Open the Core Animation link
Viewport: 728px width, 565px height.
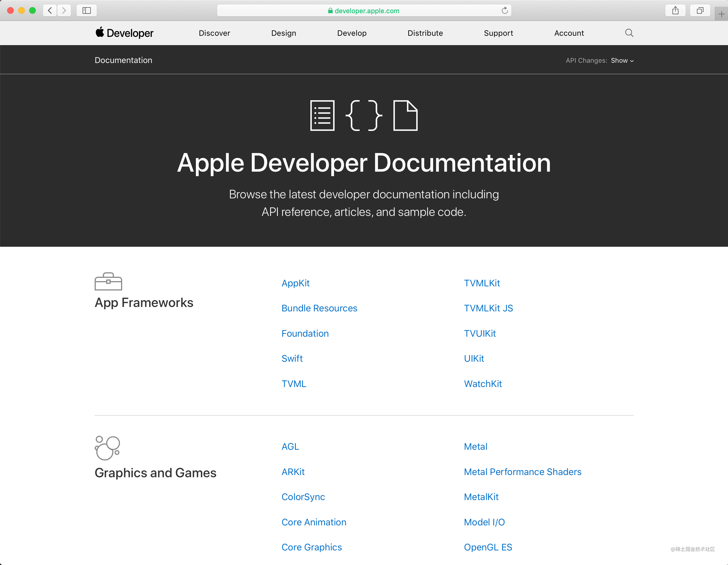314,522
